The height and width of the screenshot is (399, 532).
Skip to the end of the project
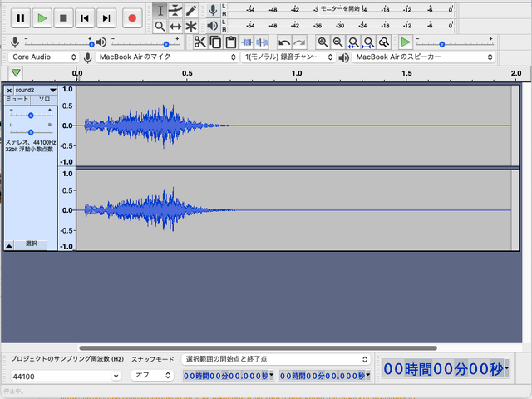(106, 18)
